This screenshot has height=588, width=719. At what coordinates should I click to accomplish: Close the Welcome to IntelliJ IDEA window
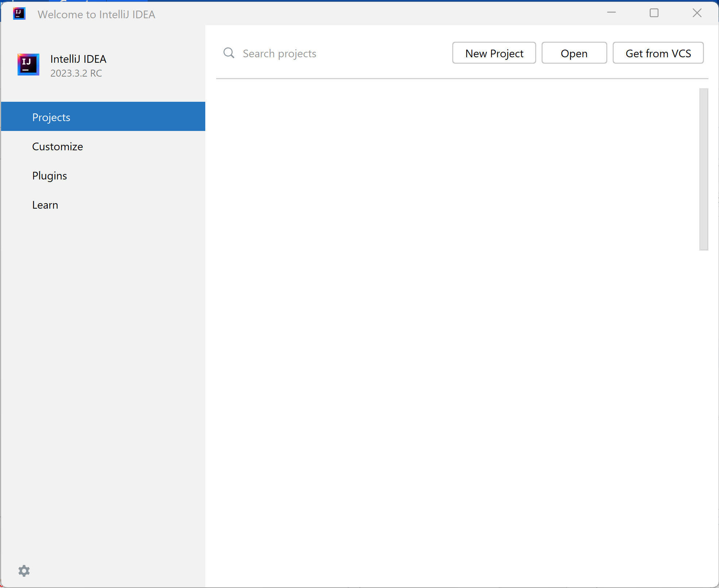[697, 13]
